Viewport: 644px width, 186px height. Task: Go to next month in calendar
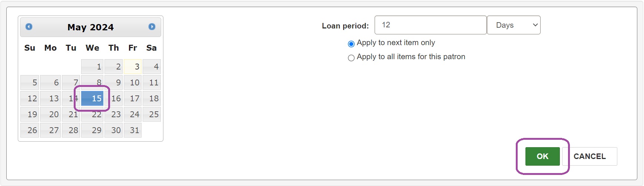152,27
